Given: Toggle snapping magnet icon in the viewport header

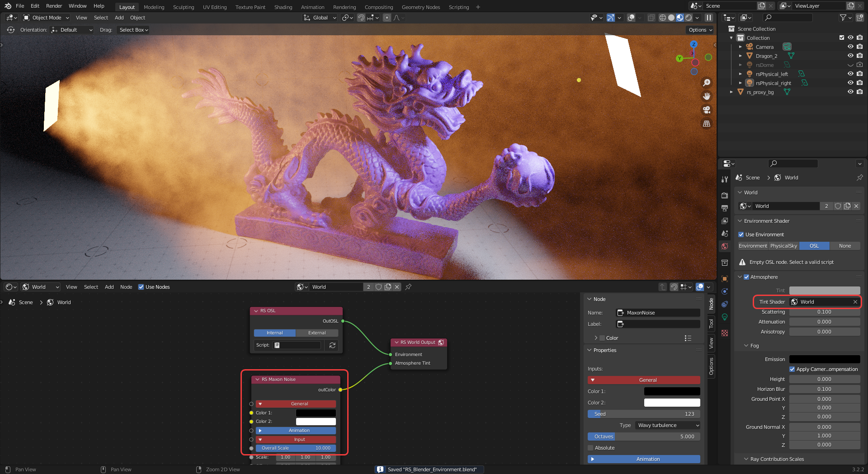Looking at the screenshot, I should tap(361, 18).
